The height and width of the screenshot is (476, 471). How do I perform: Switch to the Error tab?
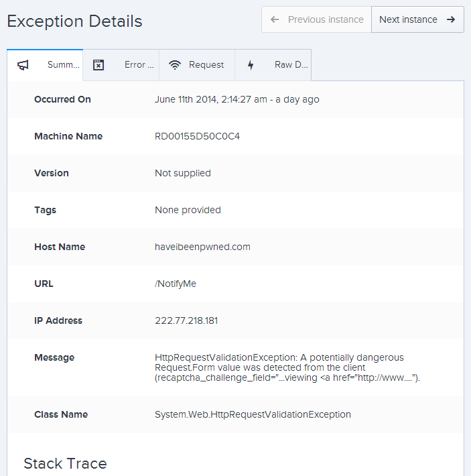[x=121, y=65]
